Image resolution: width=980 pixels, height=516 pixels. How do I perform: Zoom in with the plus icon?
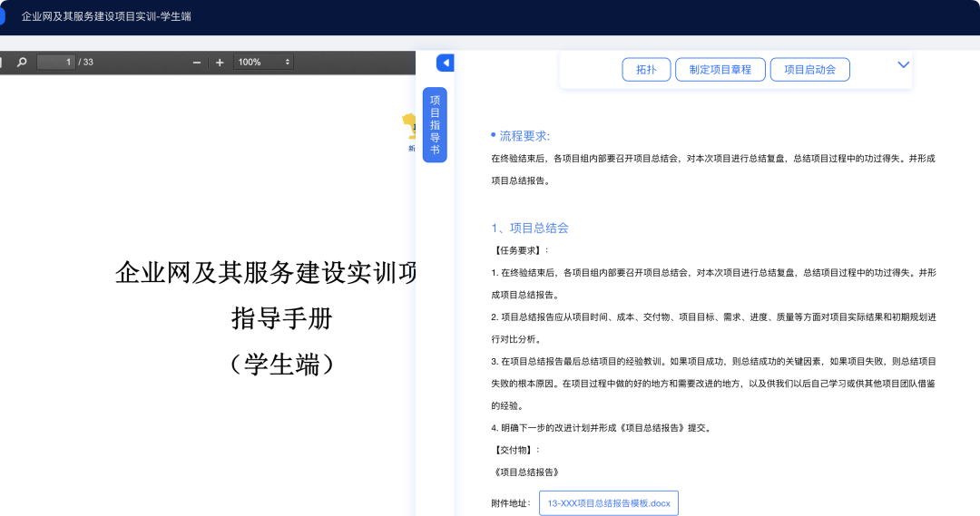(x=220, y=63)
